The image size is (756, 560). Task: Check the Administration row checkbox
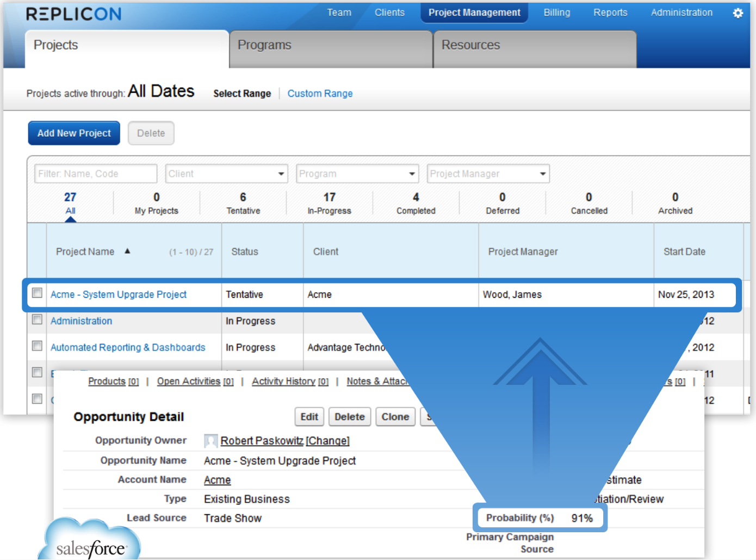pos(37,319)
